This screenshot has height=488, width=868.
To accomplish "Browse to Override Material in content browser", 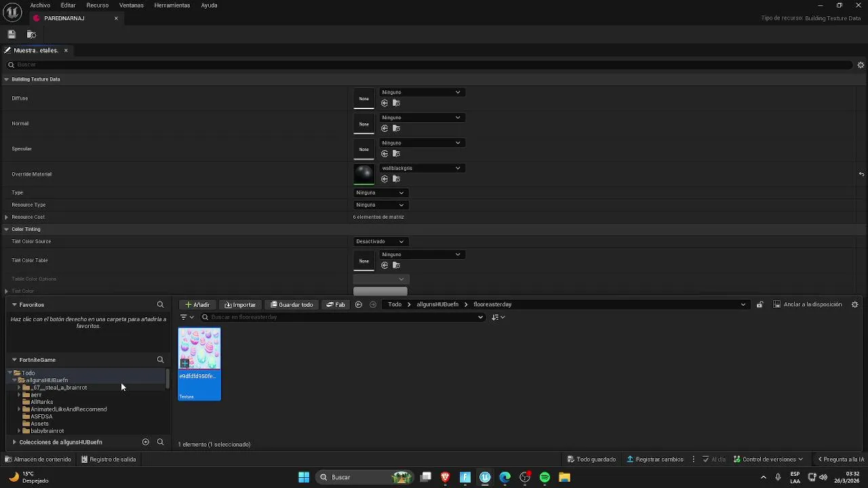I will point(397,179).
